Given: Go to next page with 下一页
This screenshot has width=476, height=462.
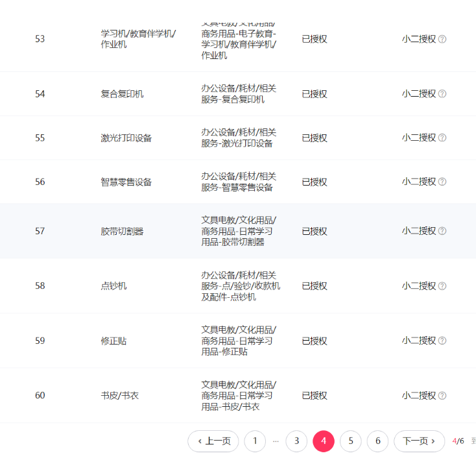Looking at the screenshot, I should tap(419, 441).
